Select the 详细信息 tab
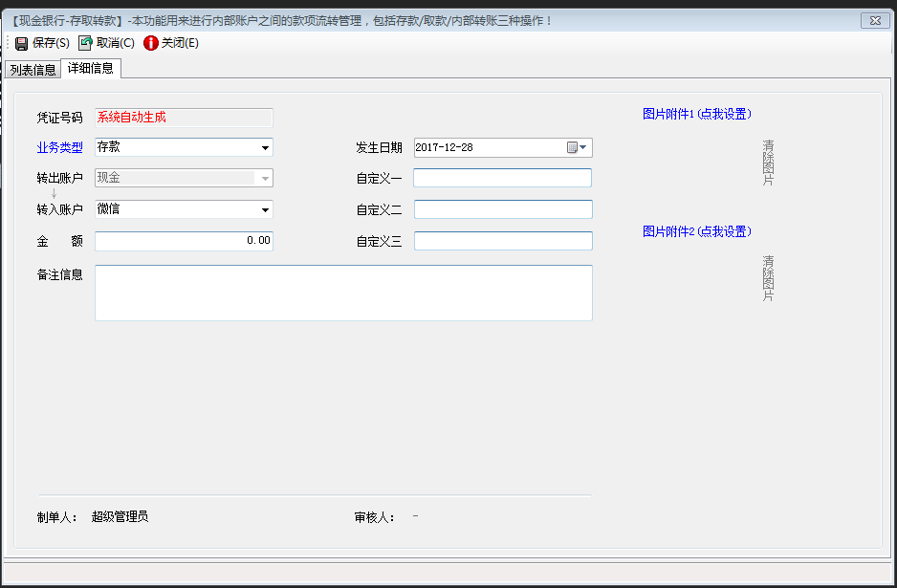 coord(91,69)
